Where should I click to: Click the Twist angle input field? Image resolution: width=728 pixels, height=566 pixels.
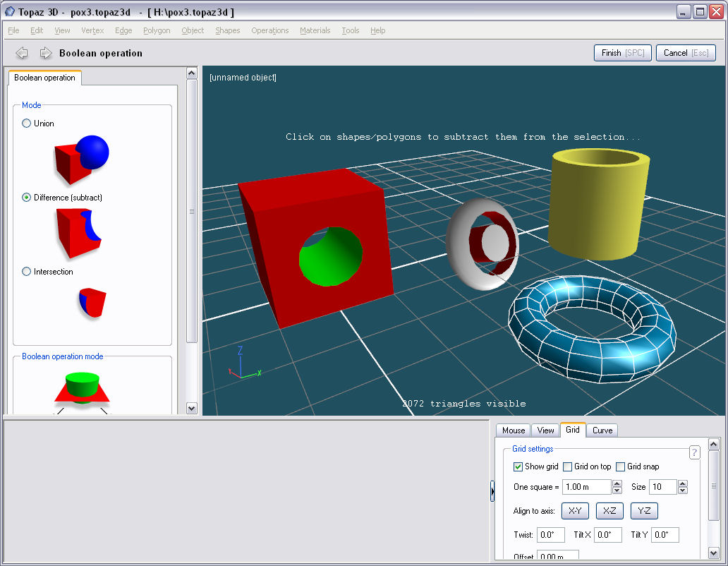coord(551,535)
